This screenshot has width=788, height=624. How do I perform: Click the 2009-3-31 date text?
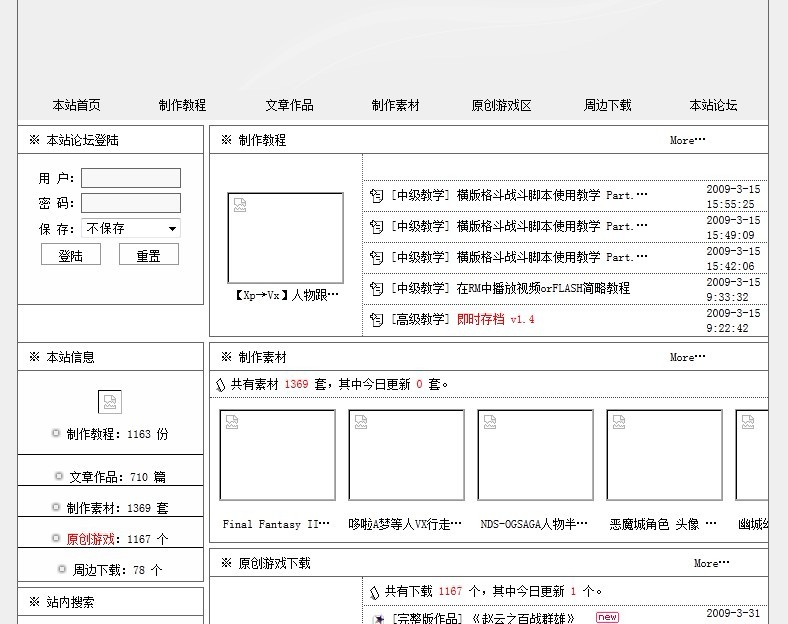click(733, 613)
